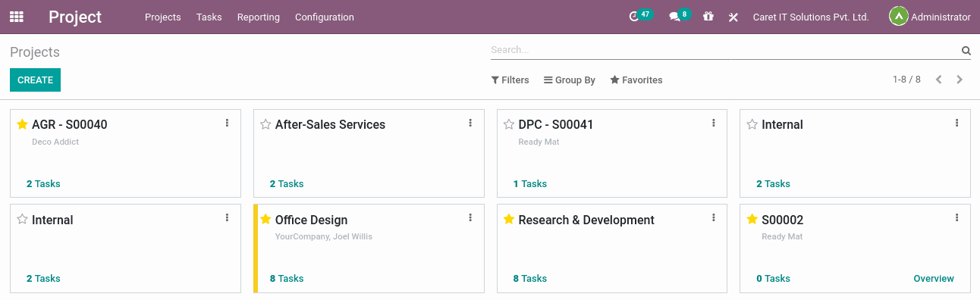Click the Administrator avatar icon
The height and width of the screenshot is (300, 980).
[x=898, y=17]
